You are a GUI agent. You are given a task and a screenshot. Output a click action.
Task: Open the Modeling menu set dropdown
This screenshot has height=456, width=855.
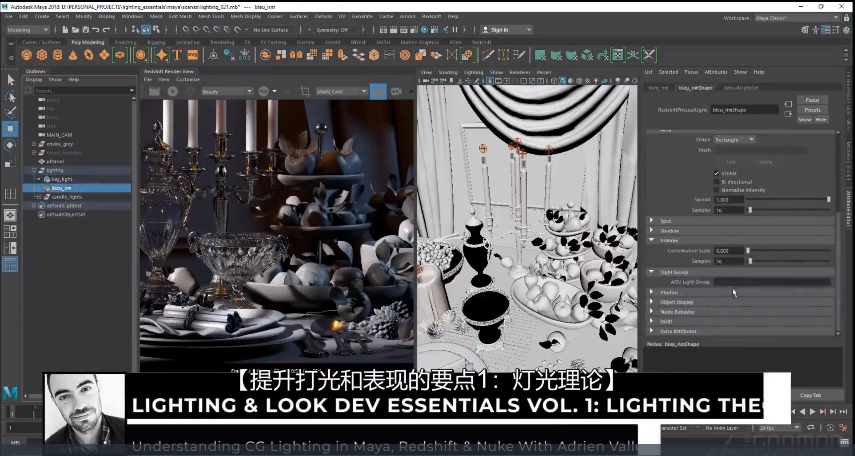point(27,30)
